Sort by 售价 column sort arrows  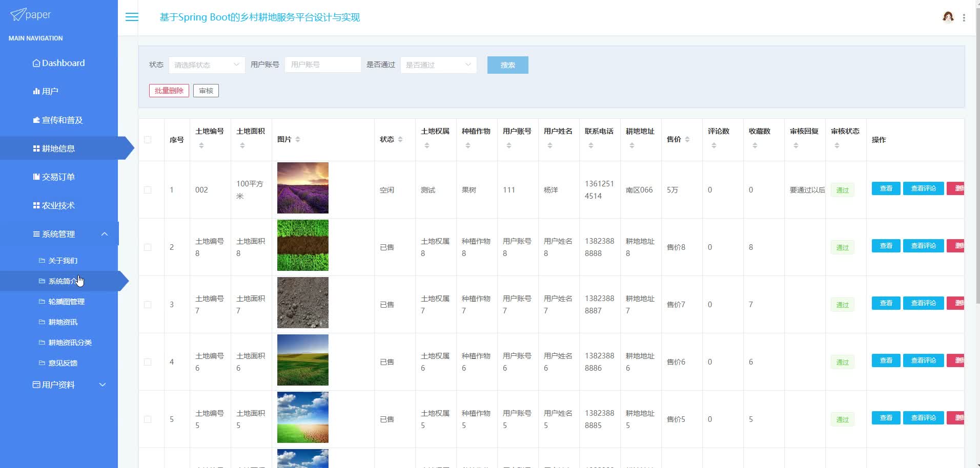pyautogui.click(x=687, y=139)
